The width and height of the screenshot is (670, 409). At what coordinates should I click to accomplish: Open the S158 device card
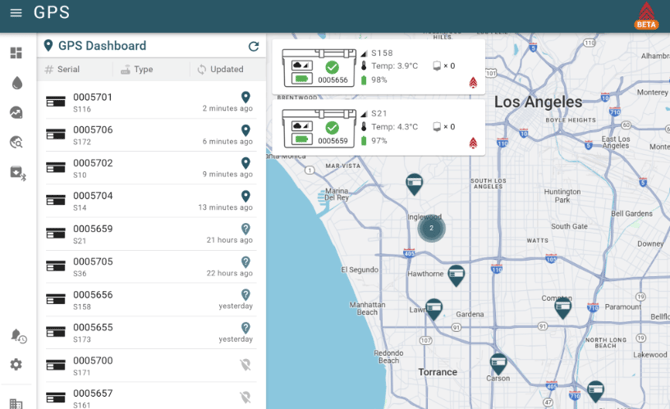379,67
